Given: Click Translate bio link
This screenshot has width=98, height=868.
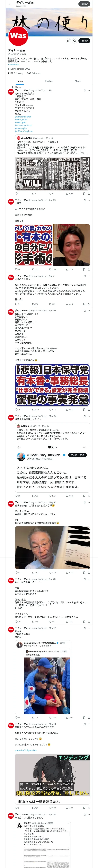Looking at the screenshot, I should [x=14, y=65].
